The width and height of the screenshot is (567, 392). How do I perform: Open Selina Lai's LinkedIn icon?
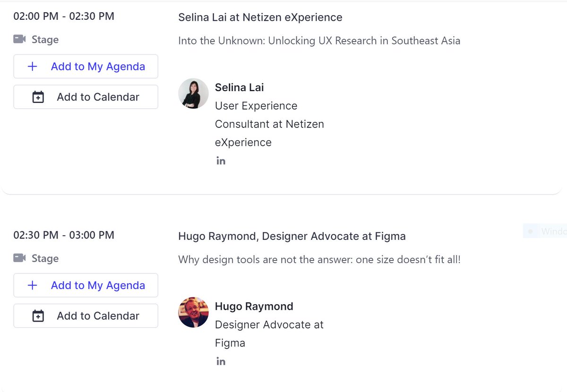pyautogui.click(x=221, y=161)
